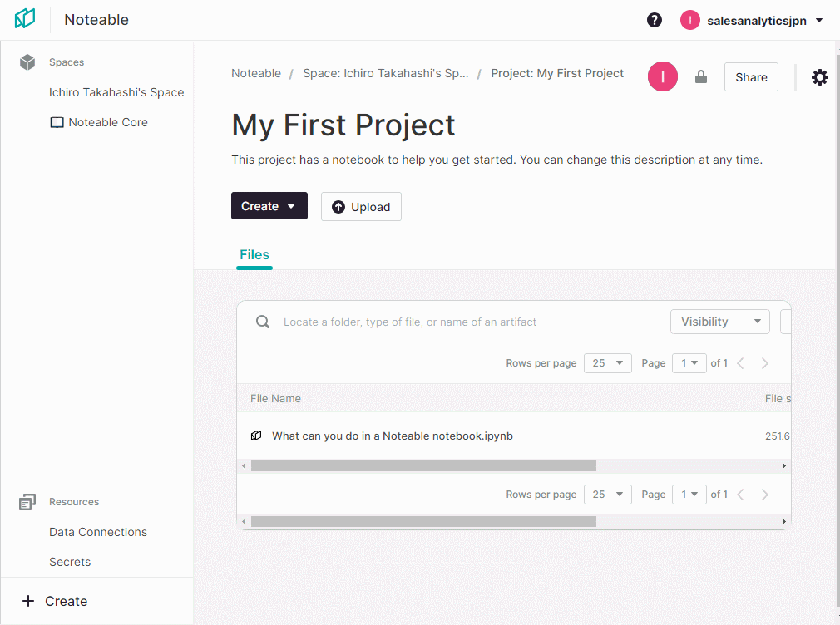Image resolution: width=840 pixels, height=625 pixels.
Task: Select the Files tab
Action: click(x=254, y=255)
